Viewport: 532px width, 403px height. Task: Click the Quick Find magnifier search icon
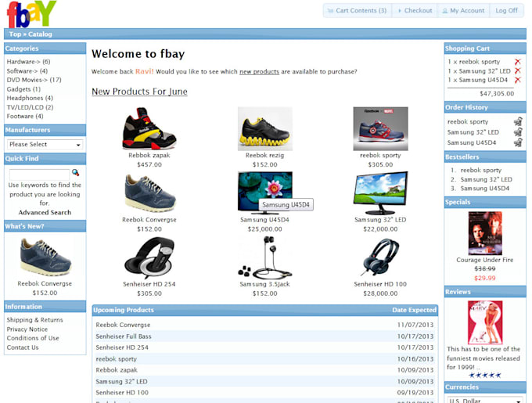pyautogui.click(x=75, y=173)
